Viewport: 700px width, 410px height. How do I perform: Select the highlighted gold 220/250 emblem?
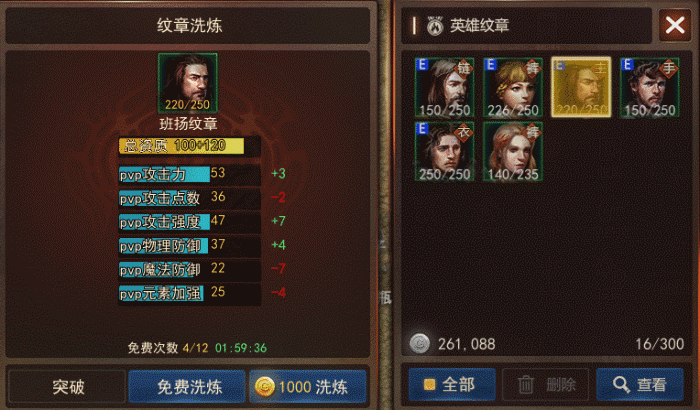click(581, 87)
